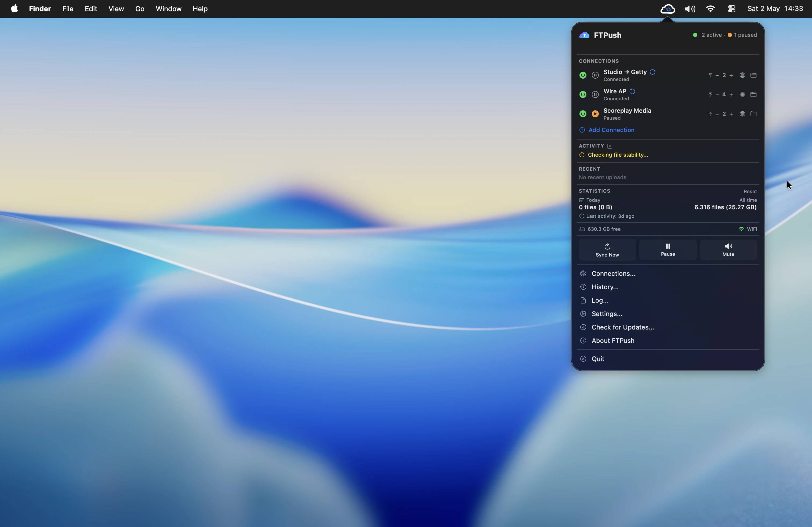Toggle power for Studio → Getty connection

(x=583, y=75)
